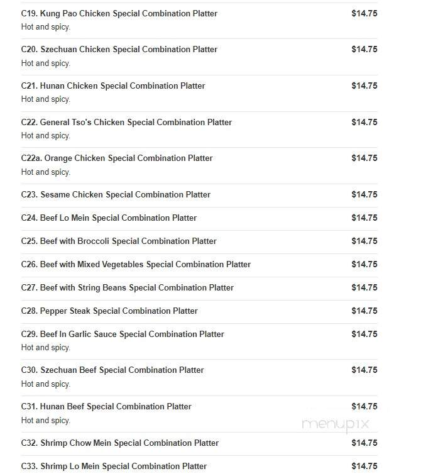The width and height of the screenshot is (448, 476).
Task: Select C22a Orange Chicken Combination Platter
Action: coord(117,158)
